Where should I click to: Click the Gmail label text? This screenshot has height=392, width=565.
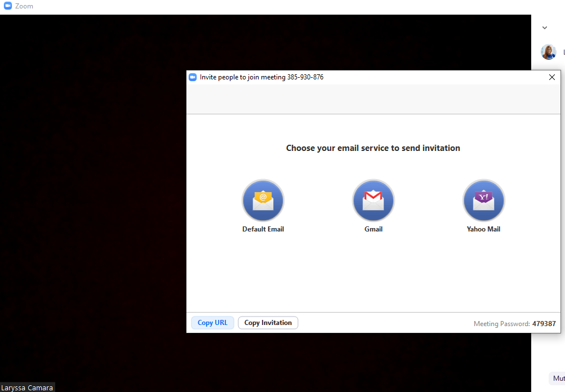[373, 229]
